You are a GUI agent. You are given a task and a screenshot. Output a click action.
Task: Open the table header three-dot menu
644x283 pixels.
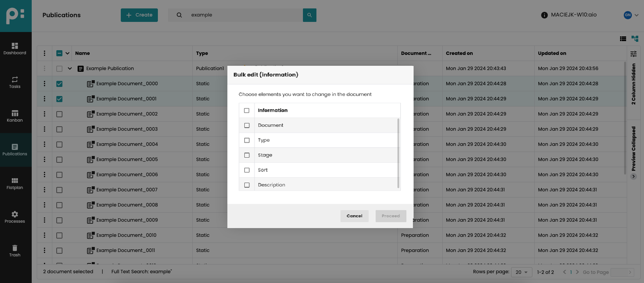point(45,53)
